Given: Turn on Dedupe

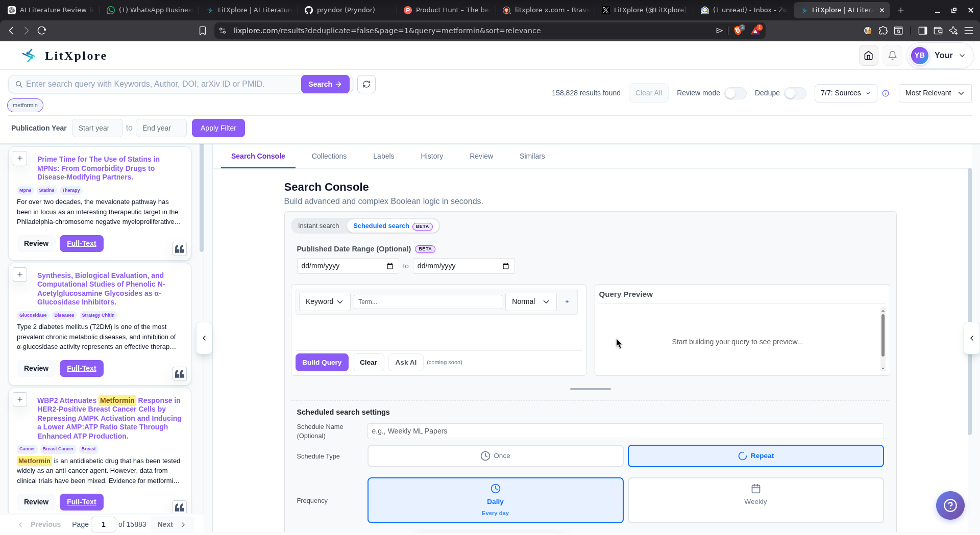Looking at the screenshot, I should (x=795, y=93).
